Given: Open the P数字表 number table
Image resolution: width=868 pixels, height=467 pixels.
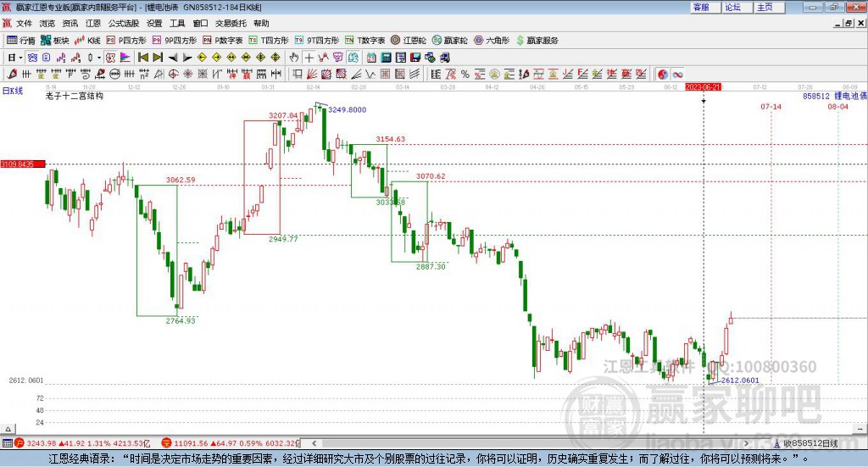Looking at the screenshot, I should (x=223, y=41).
